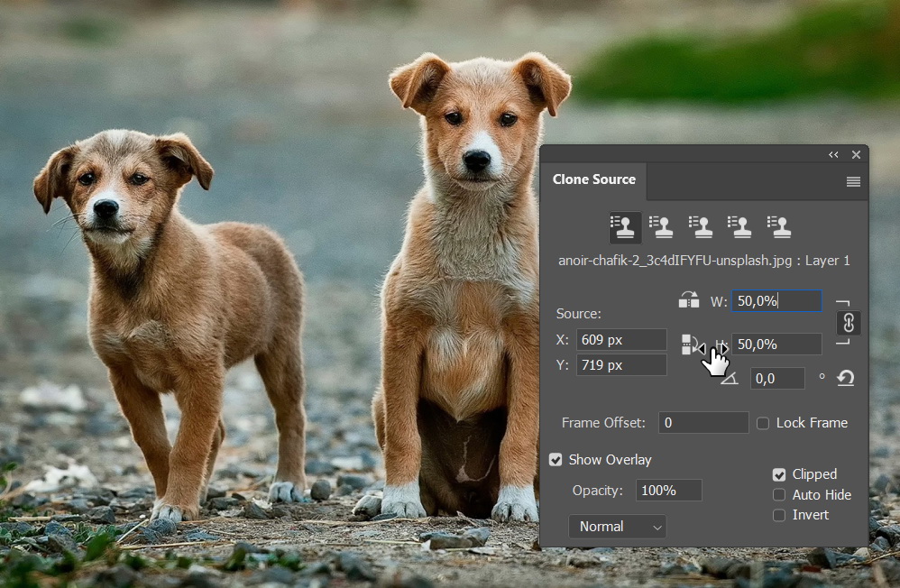Uncheck the Clipped option
Image resolution: width=900 pixels, height=588 pixels.
(779, 474)
